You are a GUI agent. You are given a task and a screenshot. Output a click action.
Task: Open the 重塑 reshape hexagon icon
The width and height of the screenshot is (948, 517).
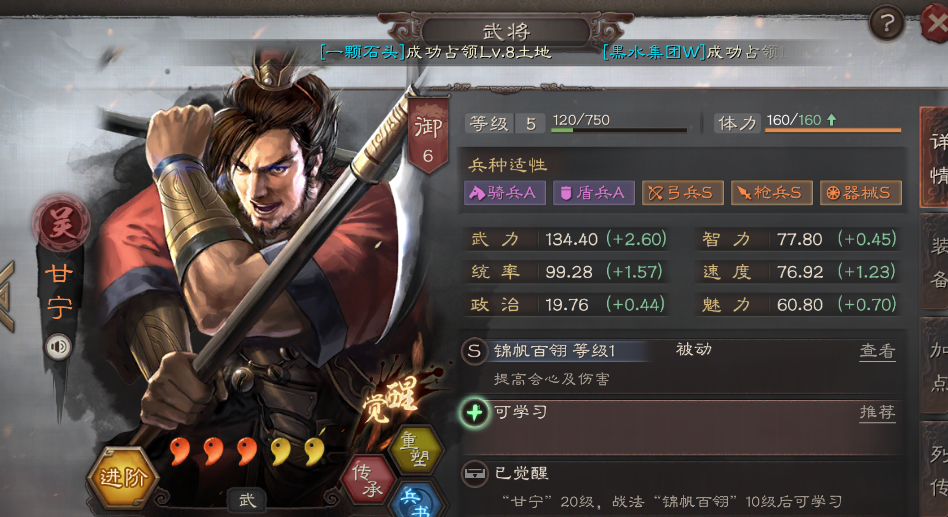point(416,449)
